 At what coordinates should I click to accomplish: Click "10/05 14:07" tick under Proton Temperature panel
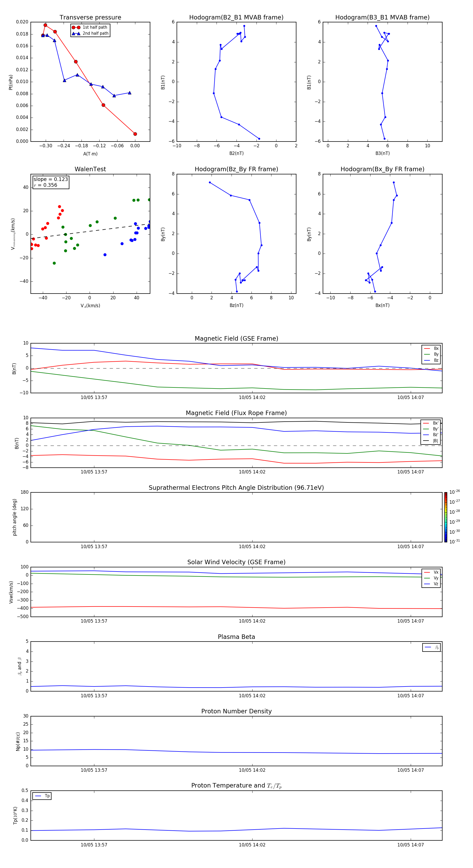click(x=410, y=845)
